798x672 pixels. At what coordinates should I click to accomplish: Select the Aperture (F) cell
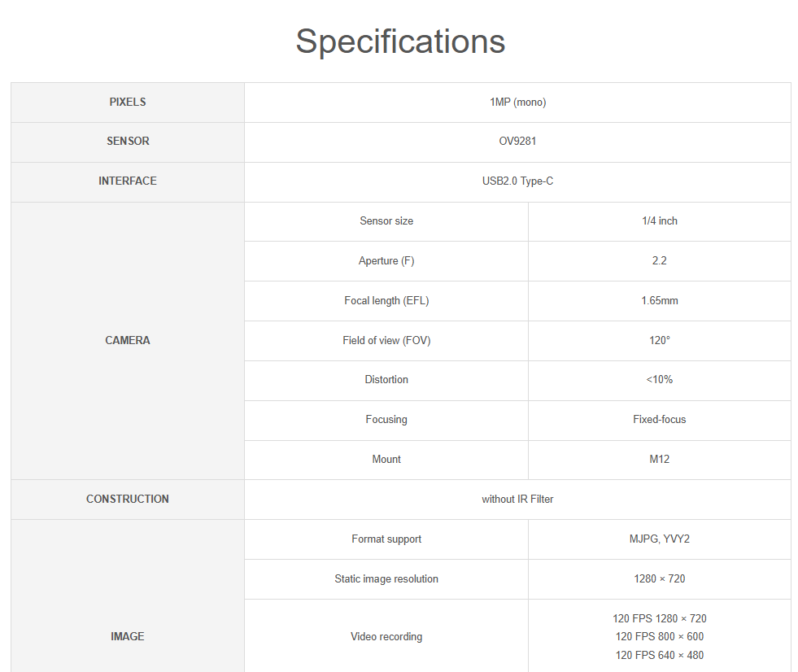point(386,260)
